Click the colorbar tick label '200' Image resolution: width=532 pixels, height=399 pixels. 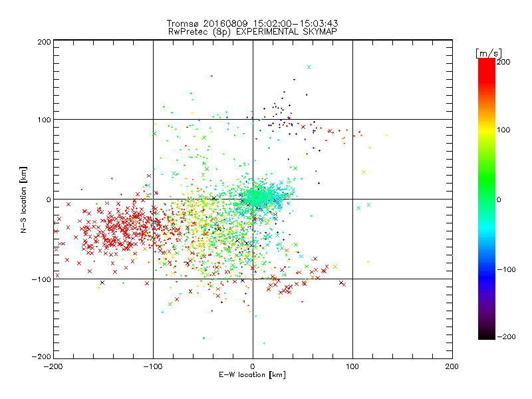click(x=503, y=62)
